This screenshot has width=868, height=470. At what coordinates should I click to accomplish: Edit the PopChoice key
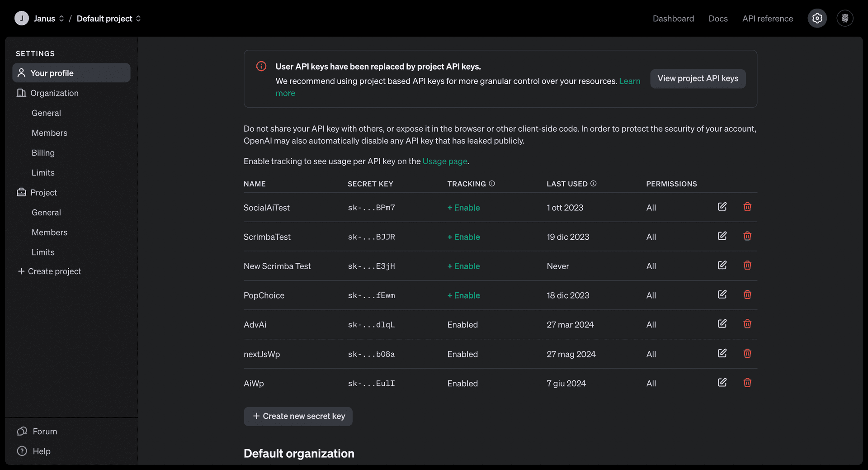pos(722,294)
